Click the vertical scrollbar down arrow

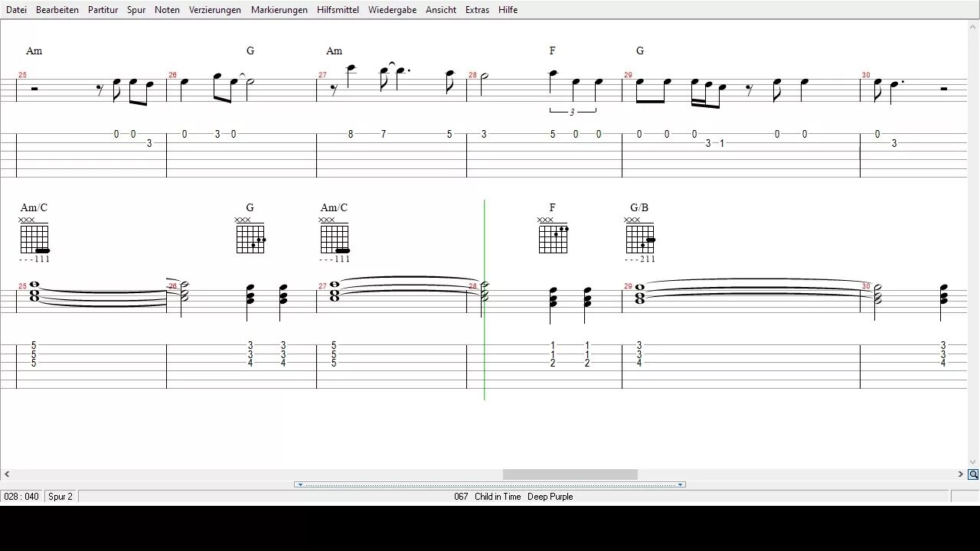973,462
